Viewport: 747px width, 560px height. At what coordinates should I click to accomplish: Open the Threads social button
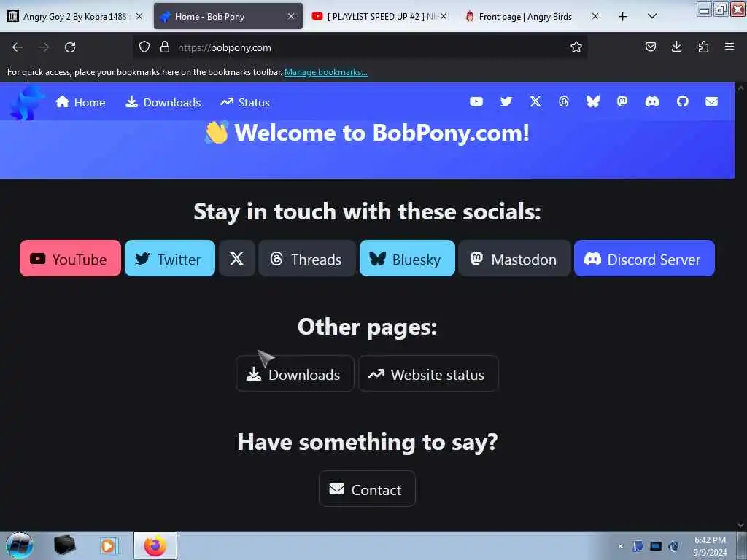(x=307, y=259)
